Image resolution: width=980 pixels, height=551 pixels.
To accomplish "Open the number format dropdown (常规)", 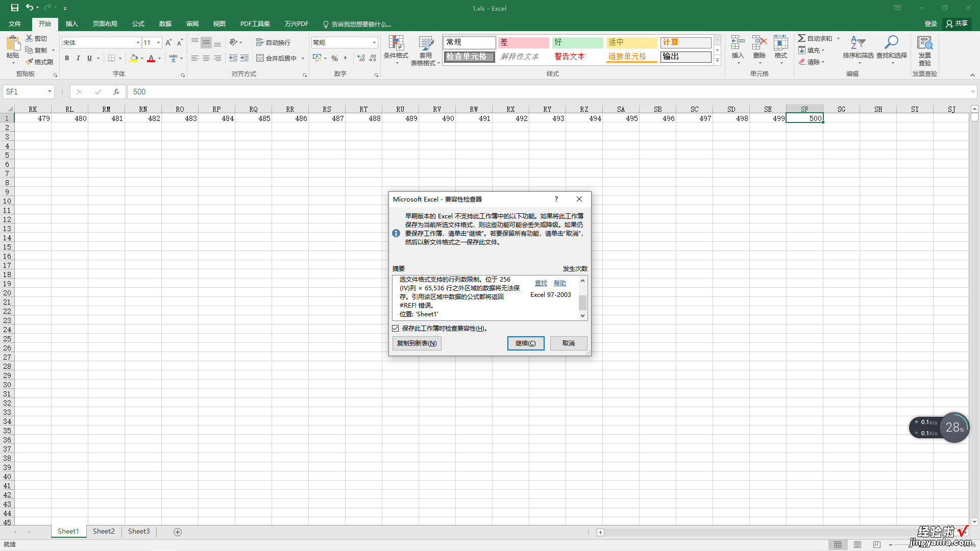I will tap(374, 42).
